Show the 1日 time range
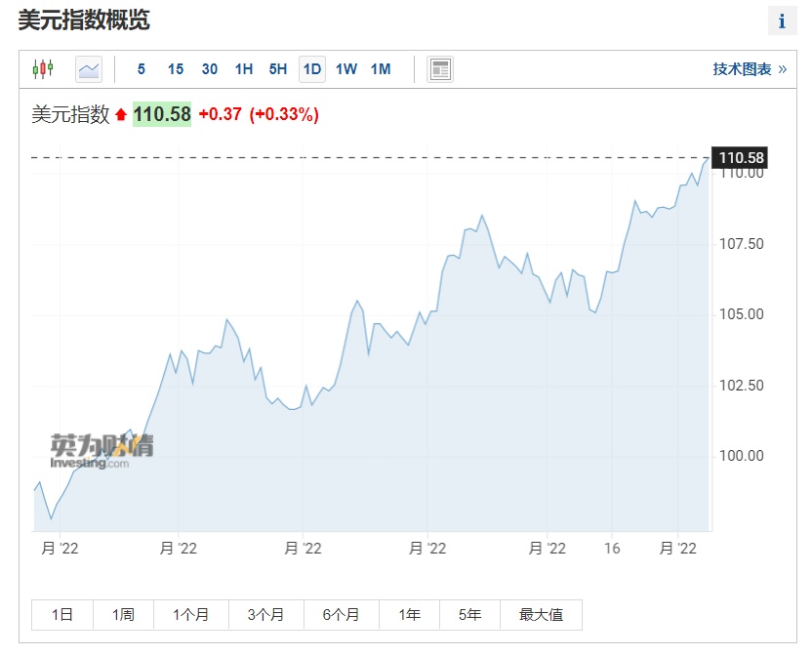Viewport: 812px width, 656px height. point(62,615)
